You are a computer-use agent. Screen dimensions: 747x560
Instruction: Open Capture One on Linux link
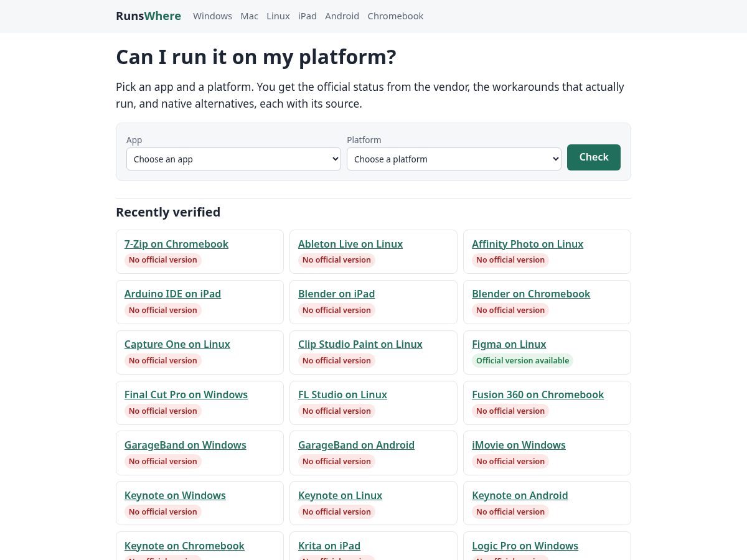(177, 344)
